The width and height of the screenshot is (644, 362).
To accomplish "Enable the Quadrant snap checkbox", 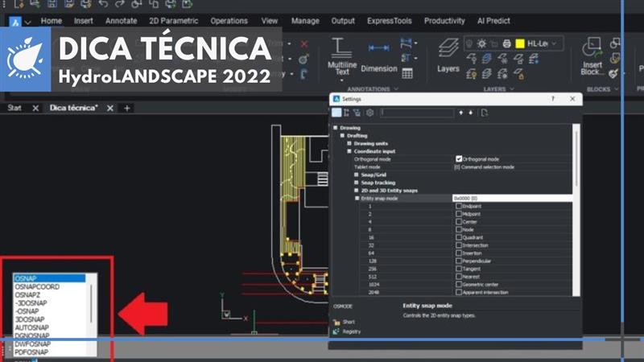I will [459, 237].
